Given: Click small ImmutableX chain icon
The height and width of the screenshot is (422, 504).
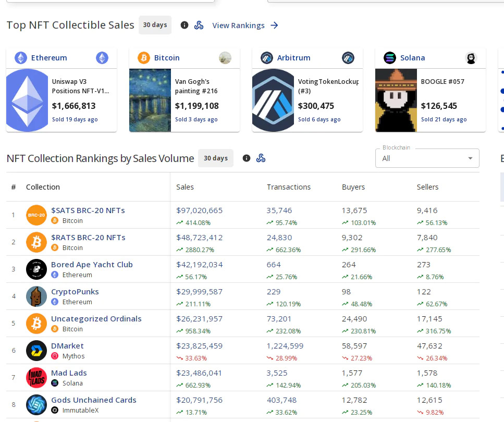Looking at the screenshot, I should [55, 410].
